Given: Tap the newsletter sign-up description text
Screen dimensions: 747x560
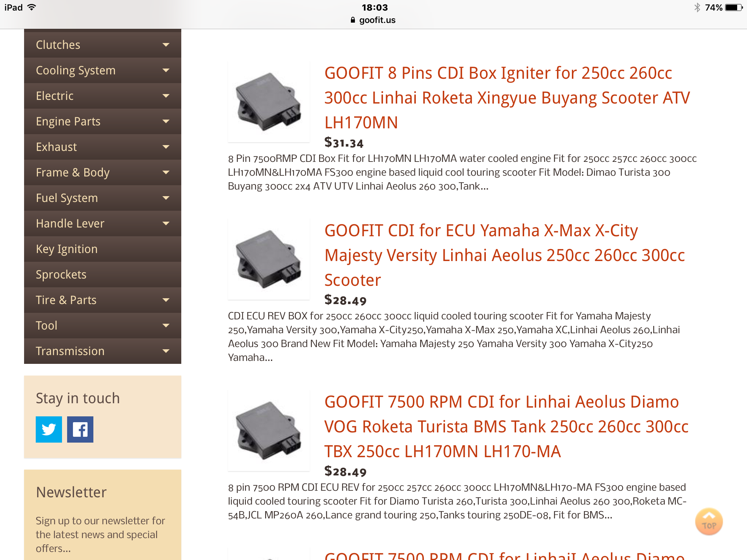Looking at the screenshot, I should (x=100, y=534).
